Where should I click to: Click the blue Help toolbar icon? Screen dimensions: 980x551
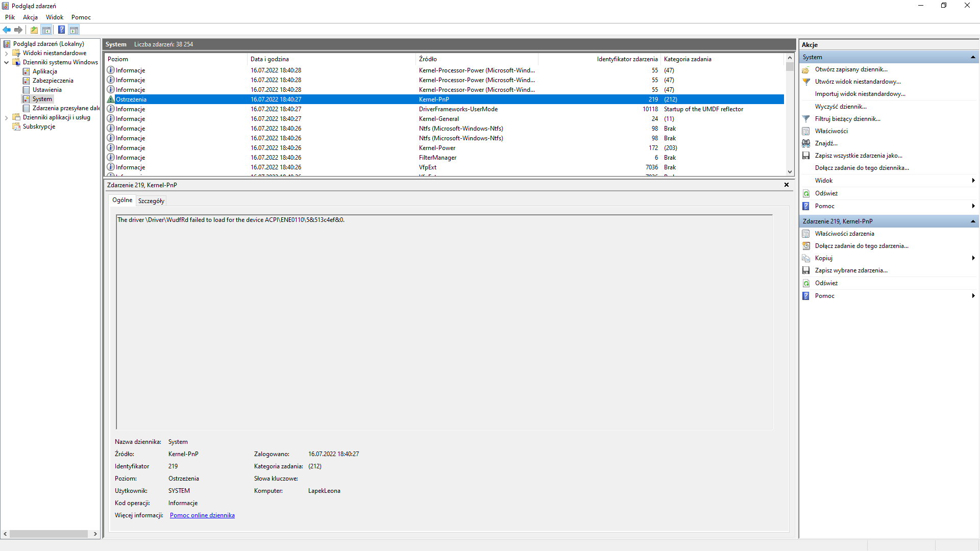pyautogui.click(x=61, y=30)
